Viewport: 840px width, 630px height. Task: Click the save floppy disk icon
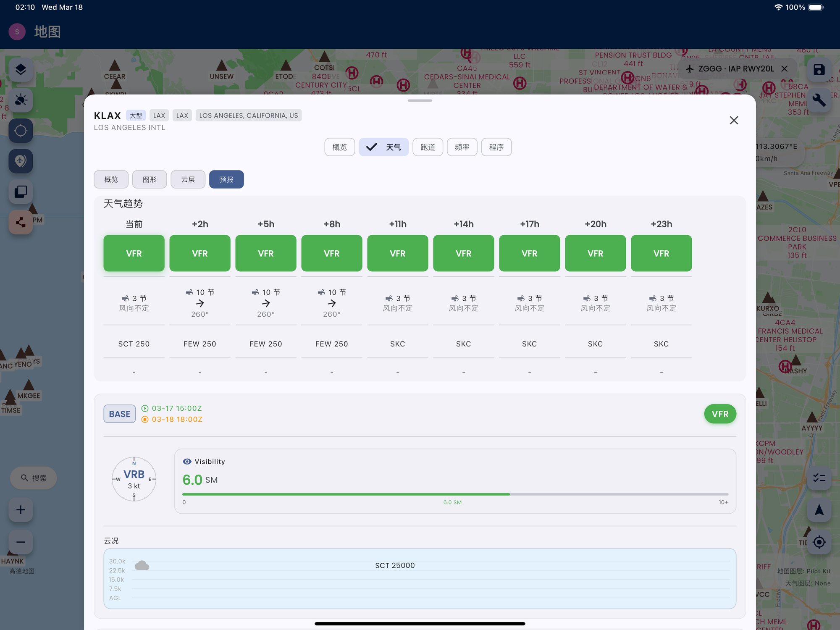819,69
